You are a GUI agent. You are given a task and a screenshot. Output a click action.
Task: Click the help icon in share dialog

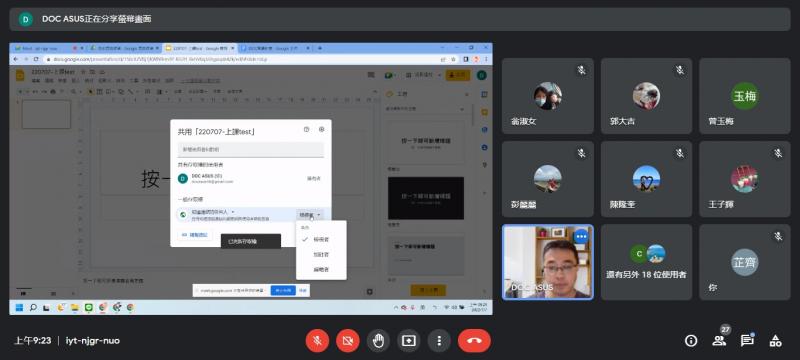306,130
